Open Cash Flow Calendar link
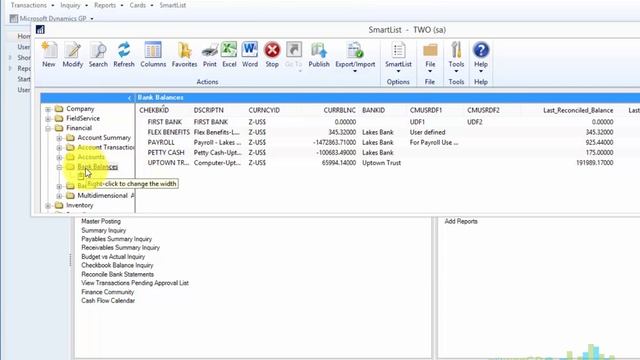This screenshot has height=360, width=640. tap(108, 300)
